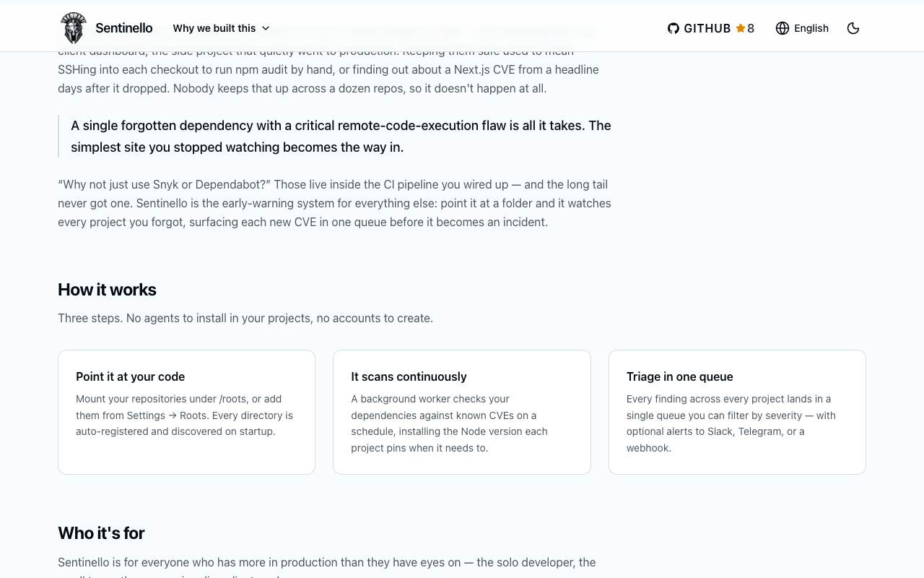Click the background worker card description
Image resolution: width=924 pixels, height=578 pixels.
(x=450, y=423)
